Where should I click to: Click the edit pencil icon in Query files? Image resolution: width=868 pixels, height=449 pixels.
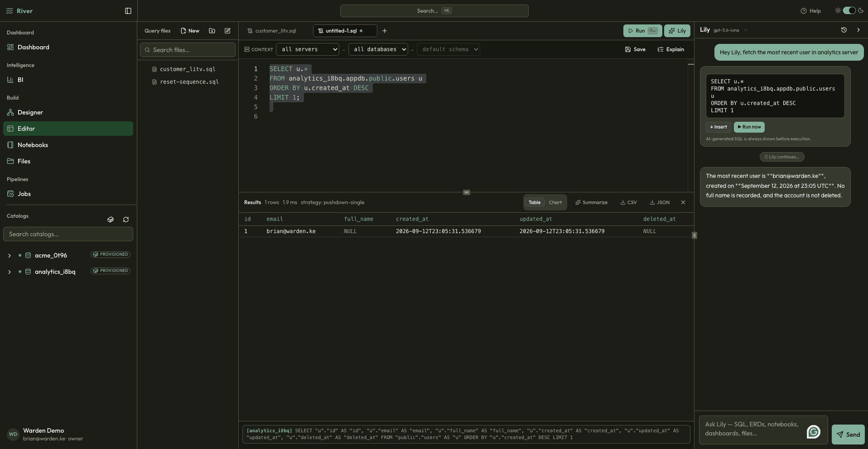click(227, 31)
